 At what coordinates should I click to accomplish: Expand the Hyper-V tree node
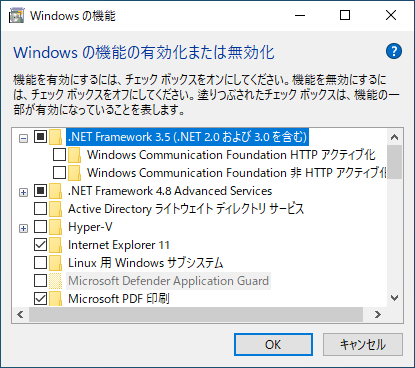coord(23,228)
